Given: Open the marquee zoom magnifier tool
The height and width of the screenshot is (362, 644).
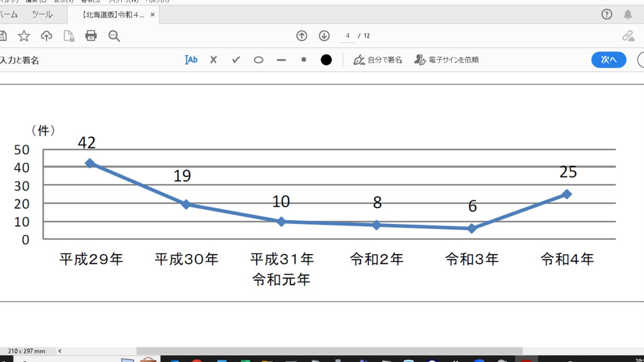Looking at the screenshot, I should [114, 36].
